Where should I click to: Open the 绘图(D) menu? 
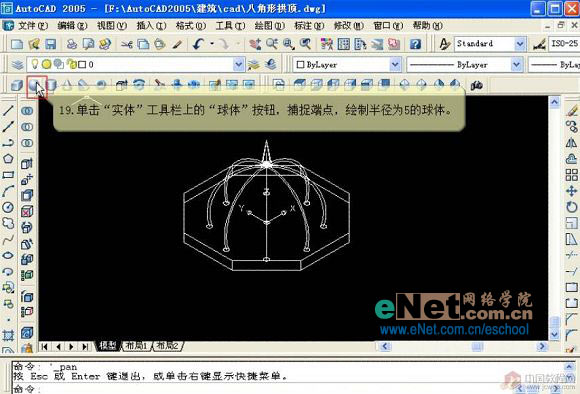pos(270,26)
